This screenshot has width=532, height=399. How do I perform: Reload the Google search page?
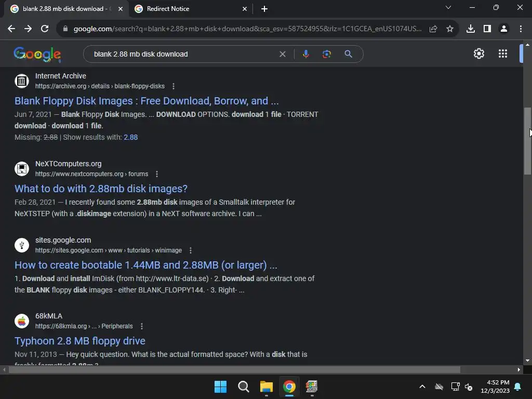pyautogui.click(x=45, y=29)
